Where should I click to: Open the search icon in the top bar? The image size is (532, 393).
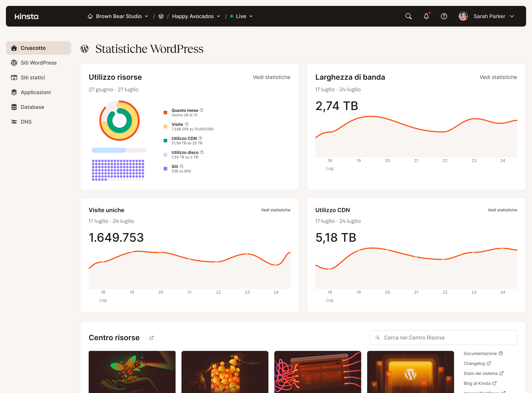[408, 16]
